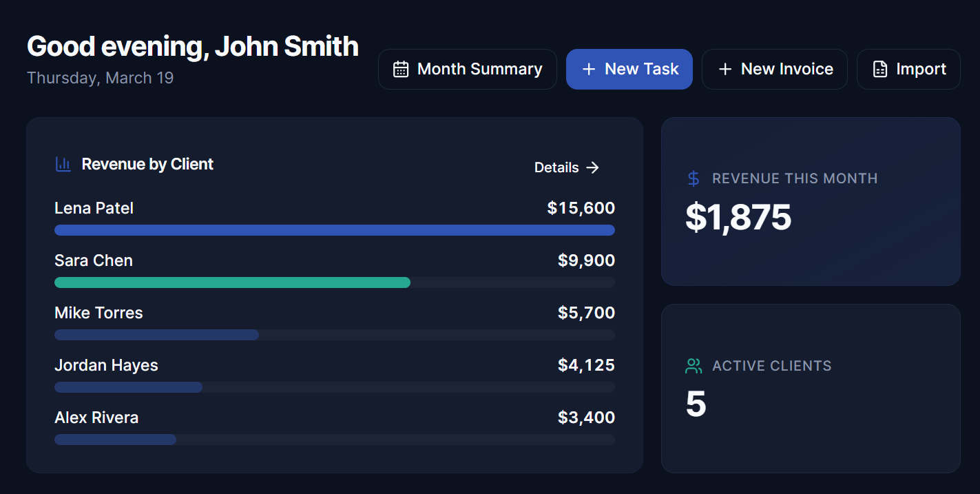Select Alex Rivera in the client list
Viewport: 980px width, 494px height.
[96, 417]
